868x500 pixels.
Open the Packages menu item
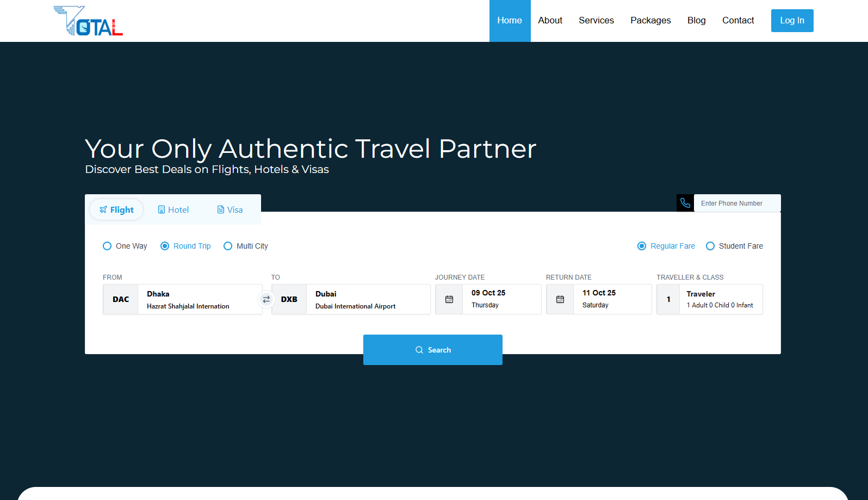650,21
